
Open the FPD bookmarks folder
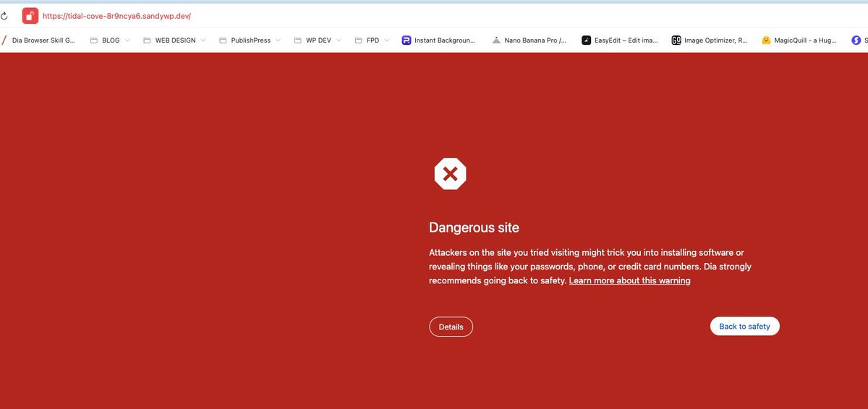373,40
